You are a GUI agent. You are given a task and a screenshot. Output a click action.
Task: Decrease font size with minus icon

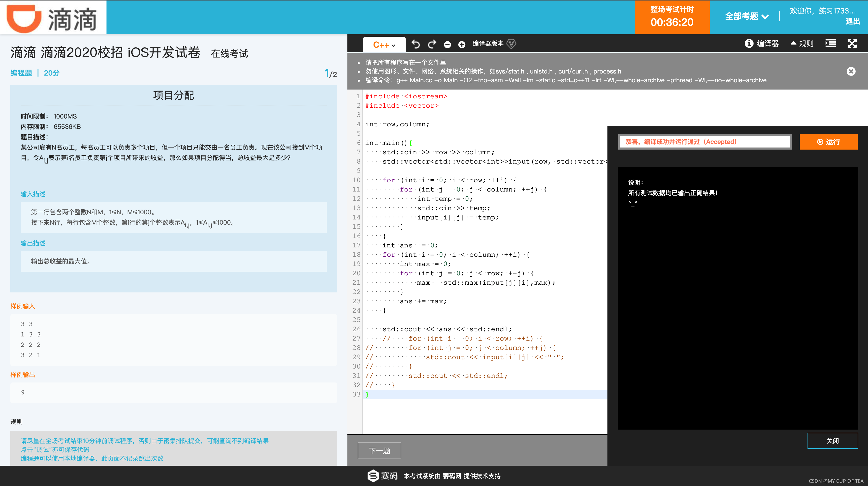point(447,45)
